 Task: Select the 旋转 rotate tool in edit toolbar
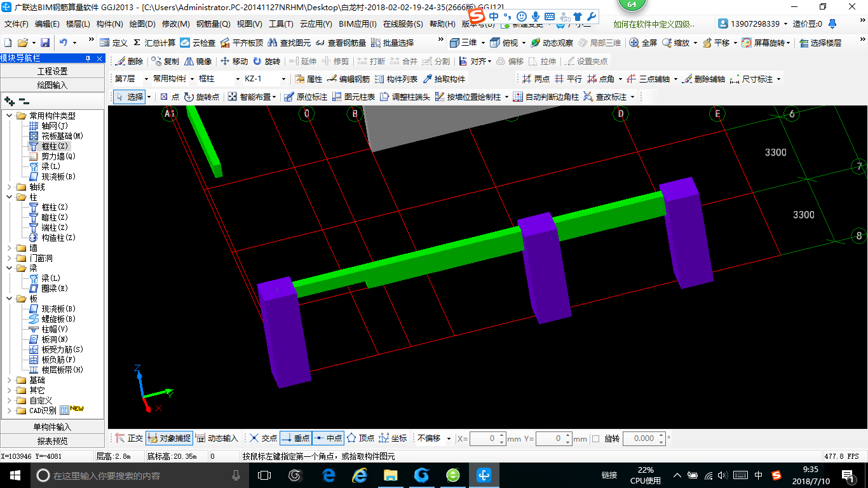(x=266, y=61)
